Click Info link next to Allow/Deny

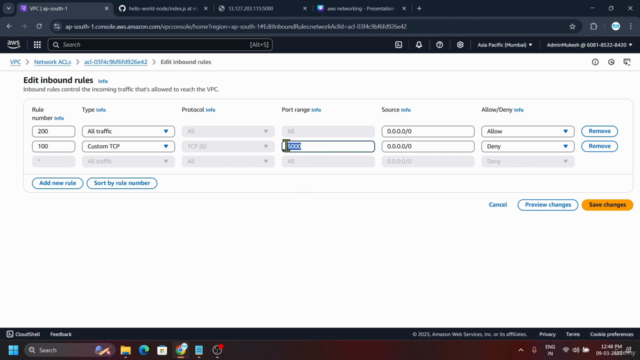[x=518, y=110]
